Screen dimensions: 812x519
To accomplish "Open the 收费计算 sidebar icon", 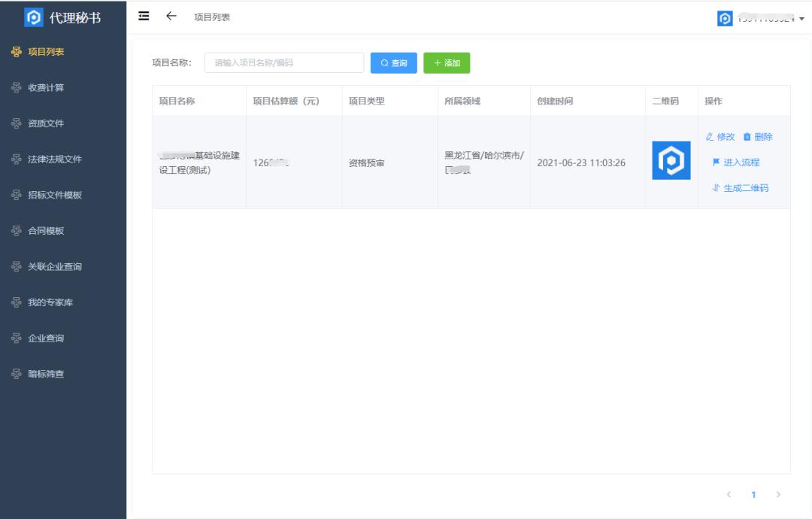I will 19,87.
